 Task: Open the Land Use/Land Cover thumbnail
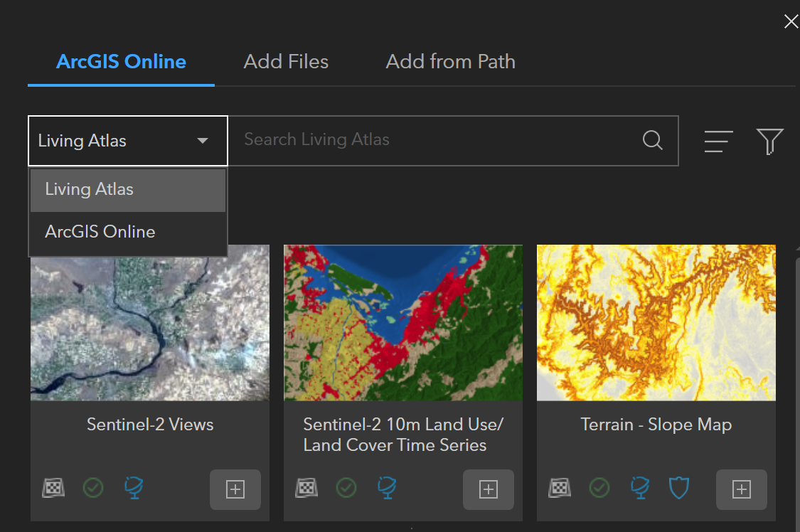[x=403, y=323]
